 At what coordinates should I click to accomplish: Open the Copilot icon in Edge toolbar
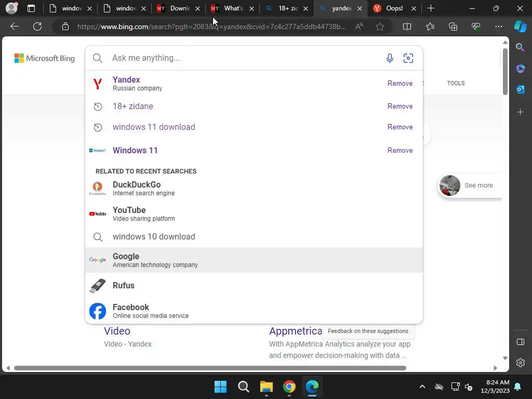click(x=521, y=26)
